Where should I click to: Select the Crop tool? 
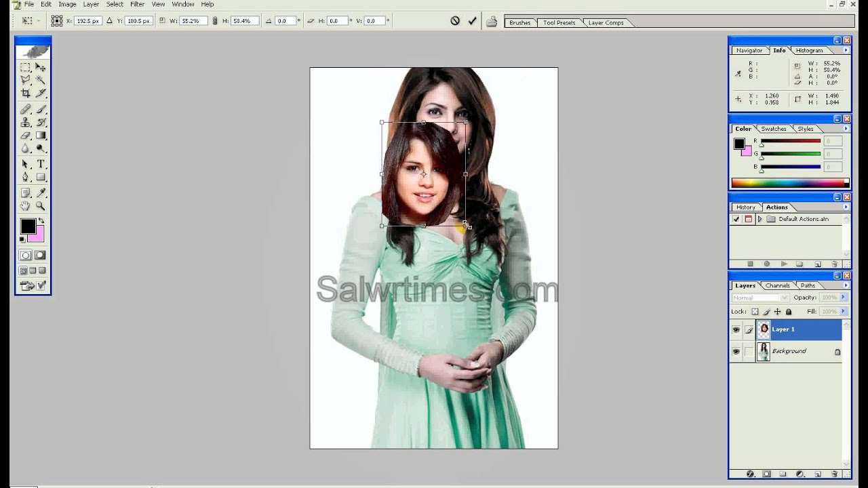pos(25,93)
